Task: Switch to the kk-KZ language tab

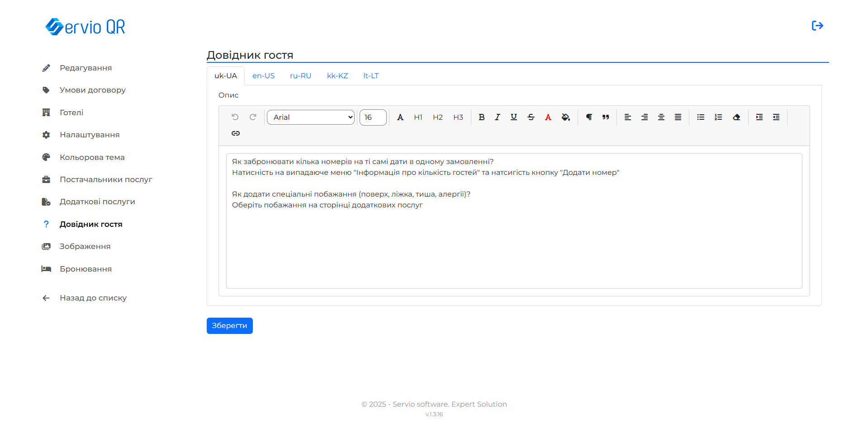Action: tap(337, 76)
